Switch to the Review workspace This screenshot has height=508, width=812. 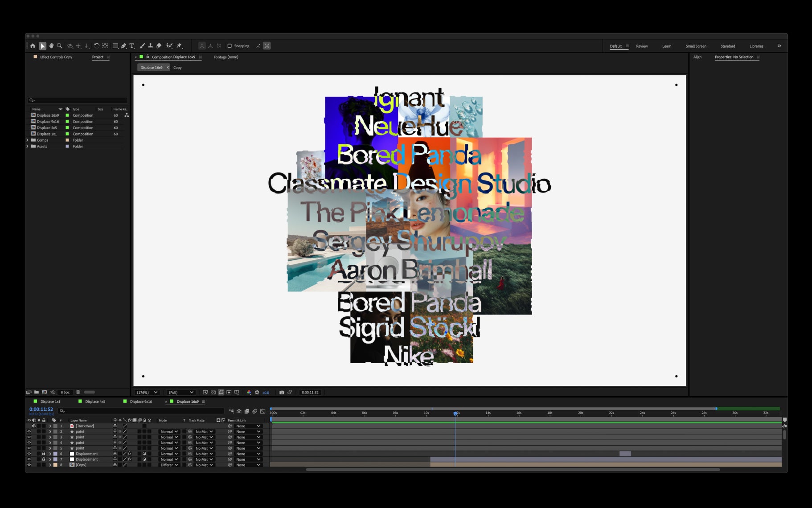pos(642,46)
